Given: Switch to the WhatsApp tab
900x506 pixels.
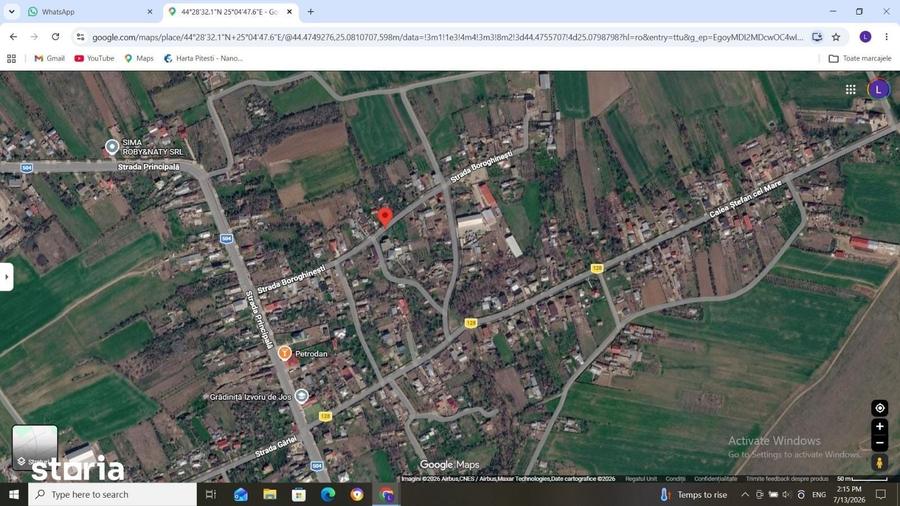Looking at the screenshot, I should (90, 11).
